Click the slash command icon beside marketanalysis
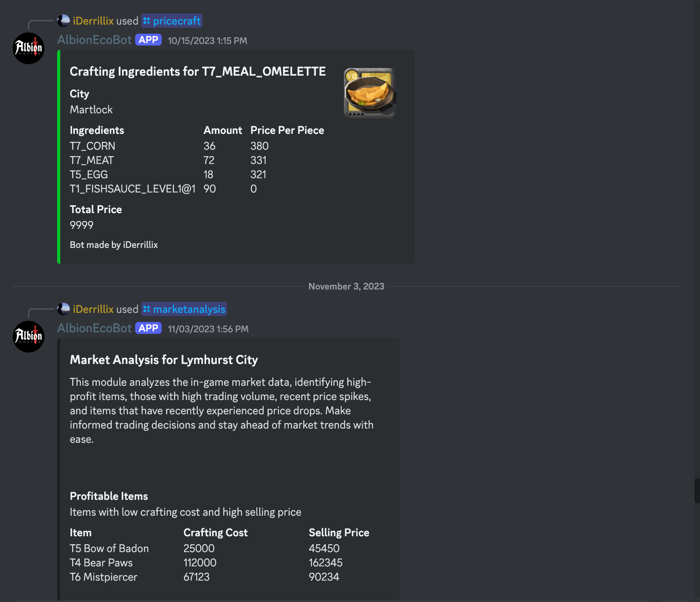This screenshot has width=700, height=602. pyautogui.click(x=147, y=309)
